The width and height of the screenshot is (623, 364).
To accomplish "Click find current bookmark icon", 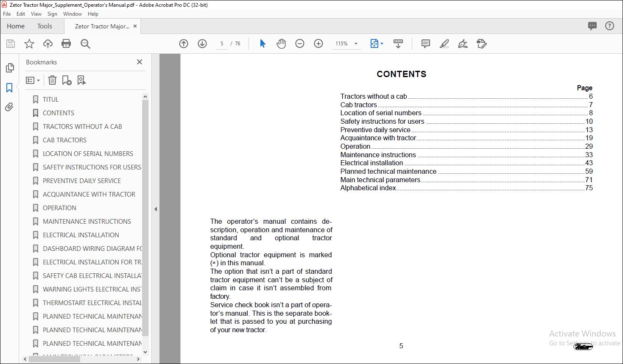I will 81,80.
